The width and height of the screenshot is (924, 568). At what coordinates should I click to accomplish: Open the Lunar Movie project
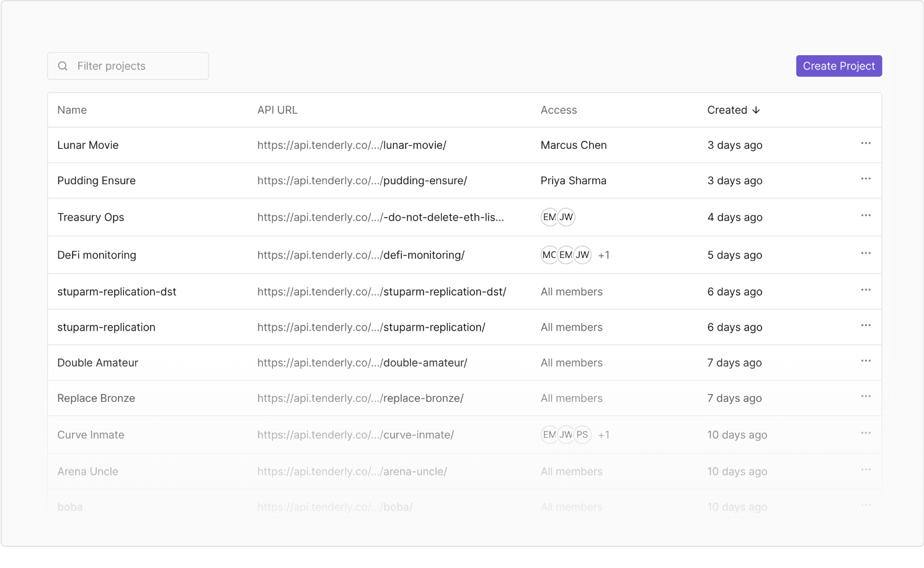[88, 145]
